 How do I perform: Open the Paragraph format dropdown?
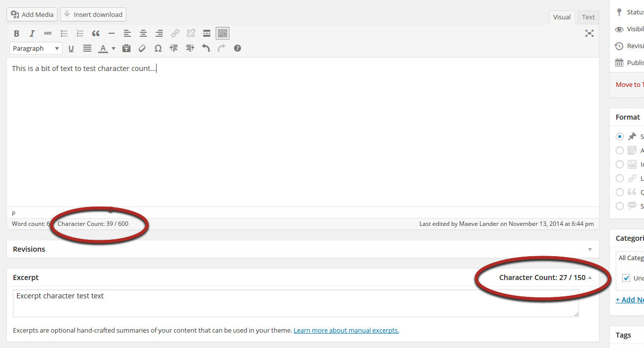point(36,48)
